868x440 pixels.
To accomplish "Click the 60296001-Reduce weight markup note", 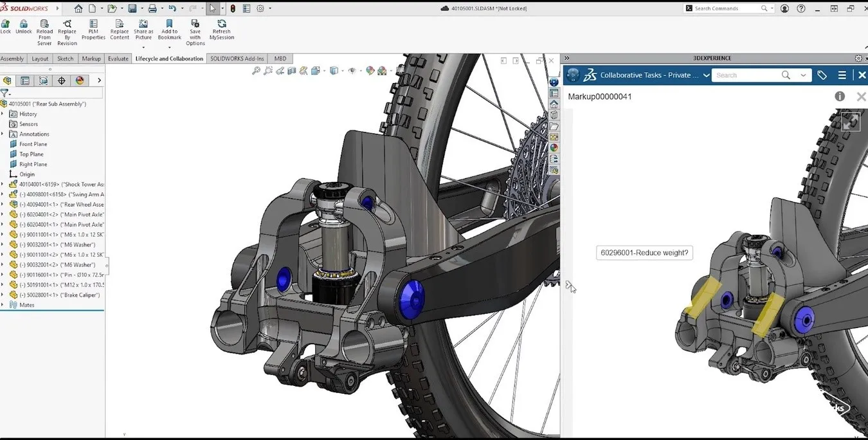I will click(x=644, y=252).
